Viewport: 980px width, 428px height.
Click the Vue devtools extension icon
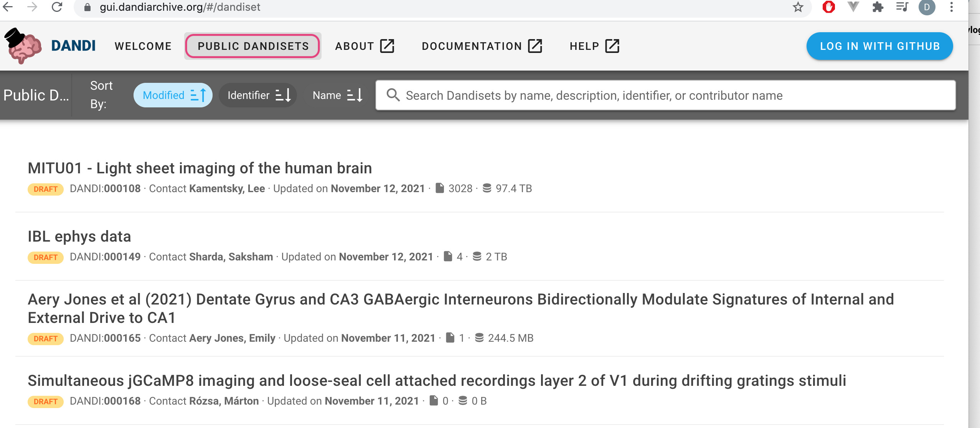[853, 7]
